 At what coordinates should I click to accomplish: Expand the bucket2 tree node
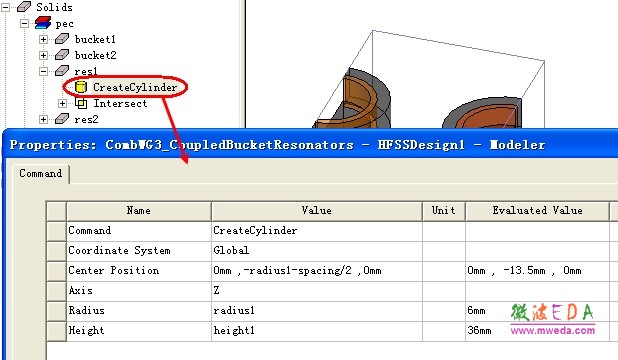click(43, 55)
